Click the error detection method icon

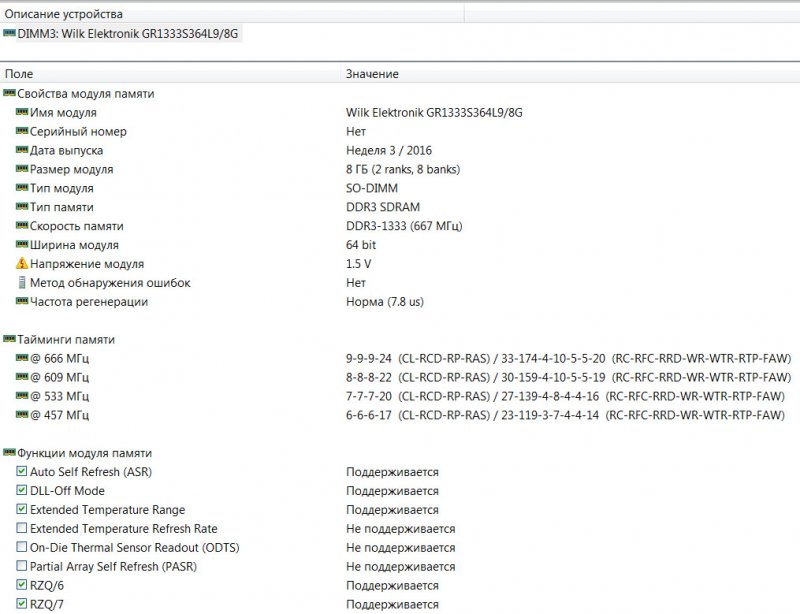[22, 283]
